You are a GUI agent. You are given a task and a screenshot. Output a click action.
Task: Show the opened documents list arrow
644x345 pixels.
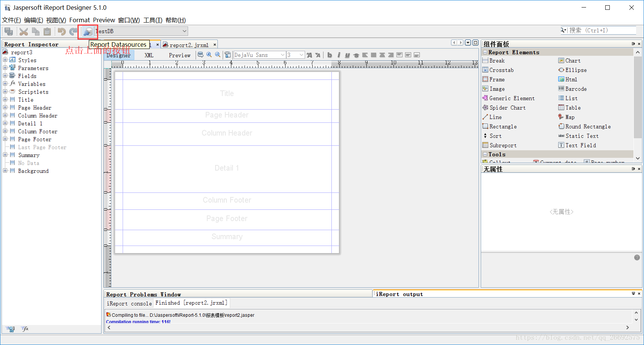tap(468, 43)
